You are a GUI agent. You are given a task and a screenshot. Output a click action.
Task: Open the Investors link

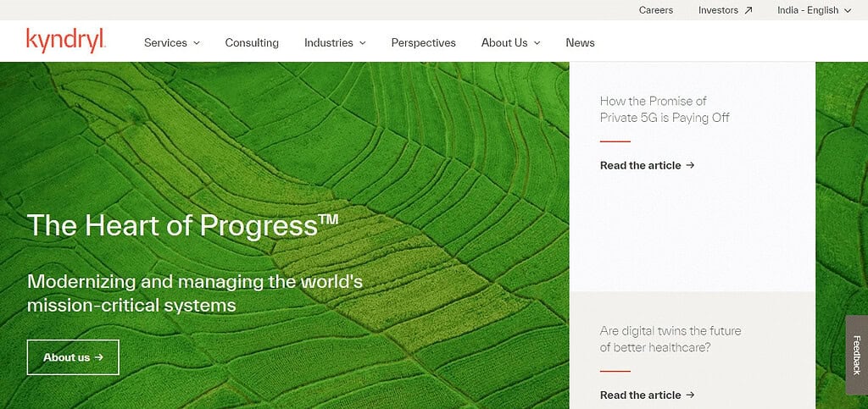(726, 10)
